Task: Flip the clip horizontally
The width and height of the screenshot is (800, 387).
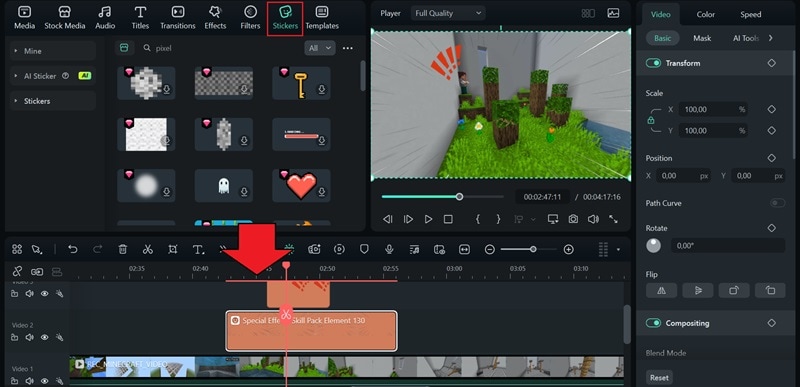Action: pyautogui.click(x=662, y=291)
